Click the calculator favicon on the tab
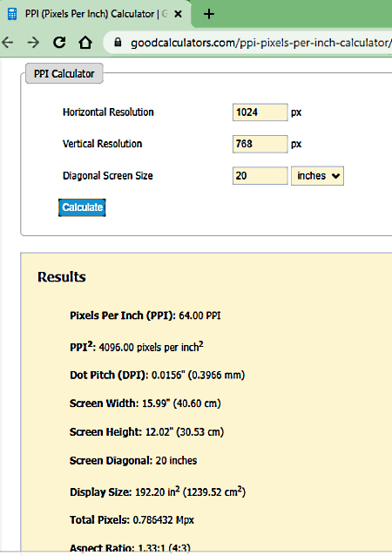The height and width of the screenshot is (556, 392). click(x=12, y=14)
